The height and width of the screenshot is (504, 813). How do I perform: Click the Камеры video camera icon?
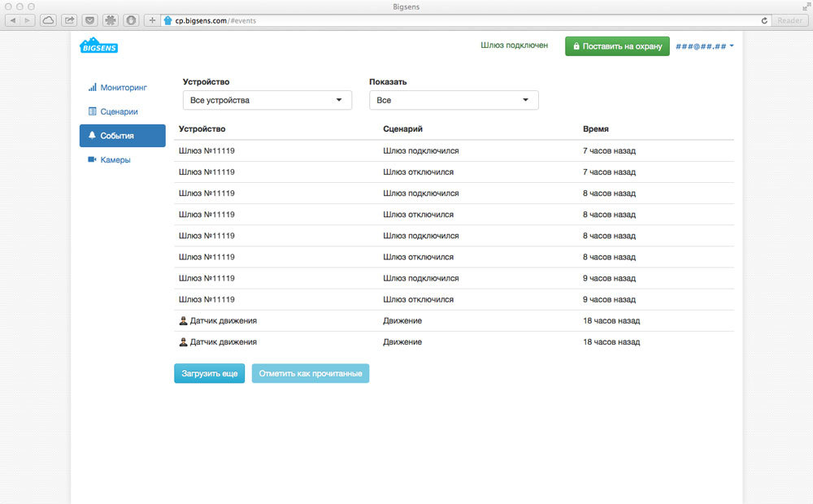93,159
